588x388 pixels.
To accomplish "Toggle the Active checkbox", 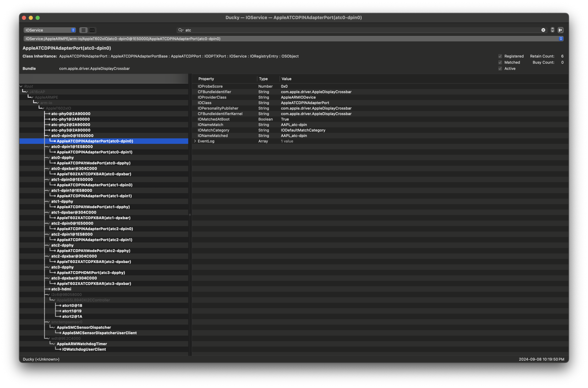I will tap(500, 68).
